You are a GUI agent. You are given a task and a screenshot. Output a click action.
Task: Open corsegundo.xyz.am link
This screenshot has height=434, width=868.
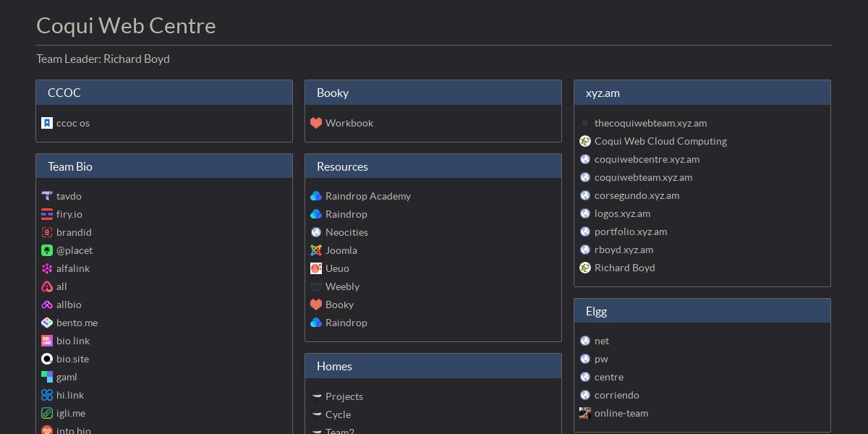pos(637,195)
